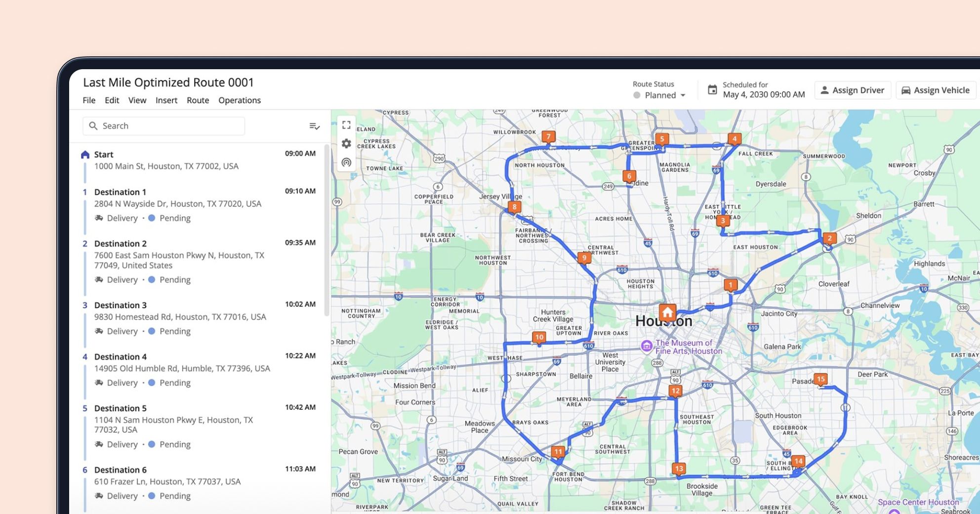The width and height of the screenshot is (980, 514).
Task: Select map stop marker 9
Action: pos(584,258)
